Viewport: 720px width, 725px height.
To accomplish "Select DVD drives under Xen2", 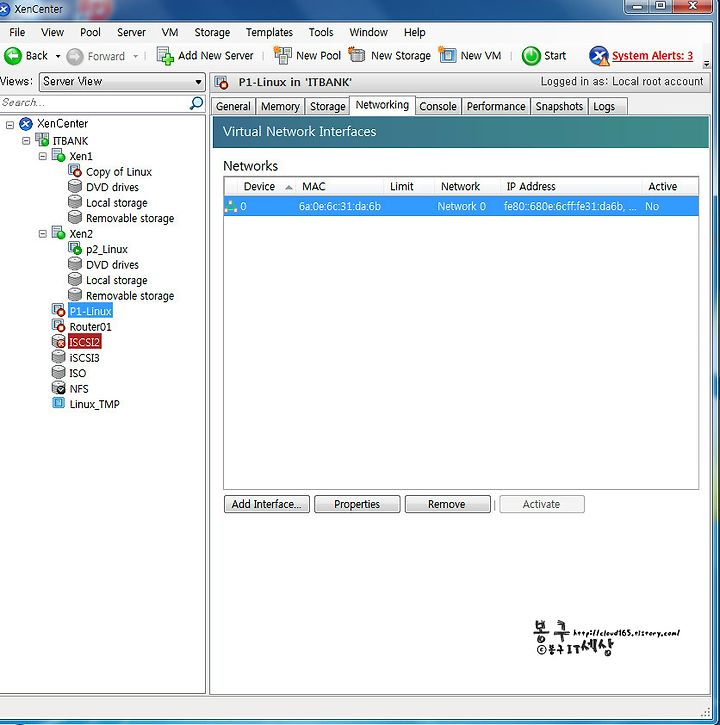I will click(x=112, y=265).
